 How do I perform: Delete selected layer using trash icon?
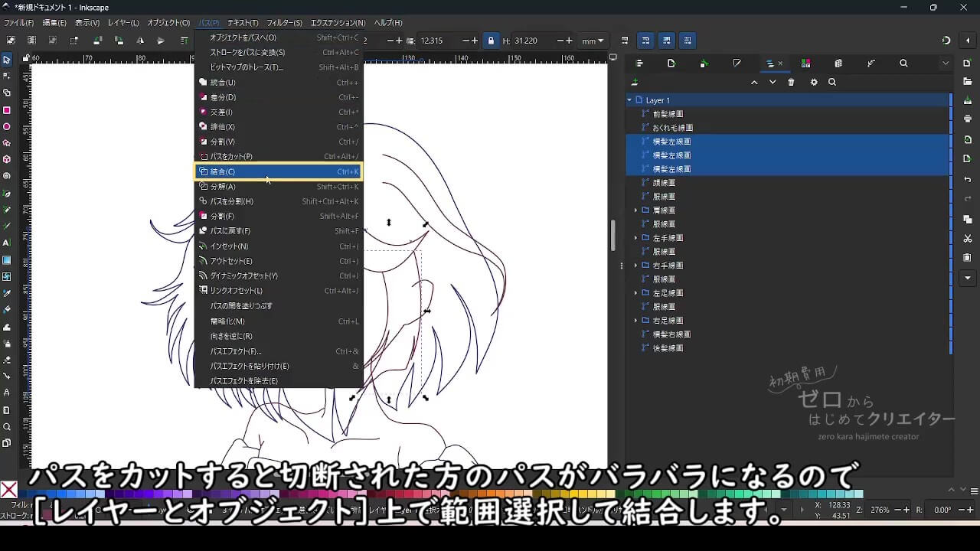point(791,82)
